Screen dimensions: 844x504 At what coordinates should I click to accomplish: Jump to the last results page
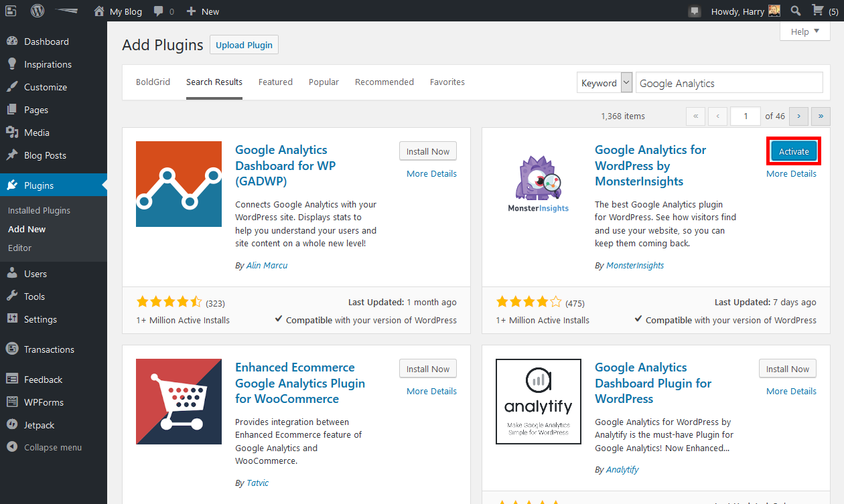pyautogui.click(x=821, y=116)
